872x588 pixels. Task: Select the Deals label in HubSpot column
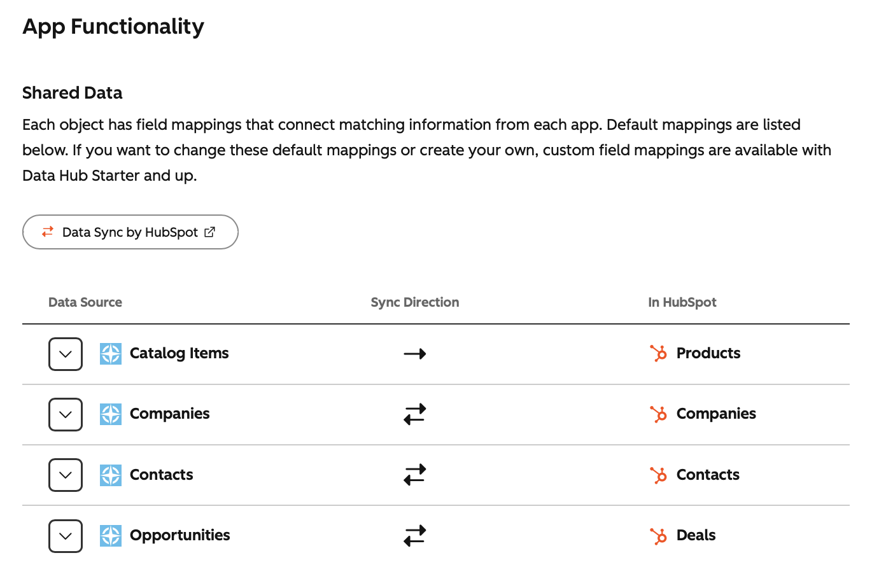point(696,535)
